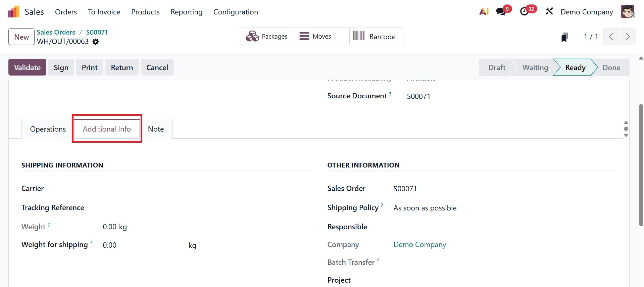
Task: Open the activities clock icon
Action: (524, 12)
